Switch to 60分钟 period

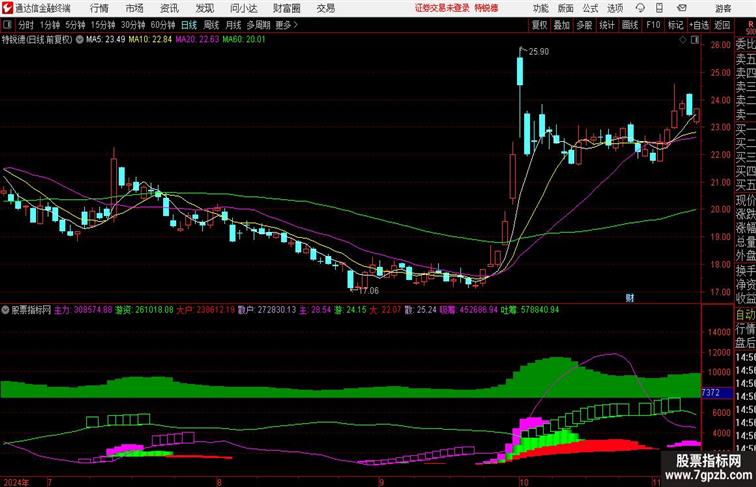pyautogui.click(x=163, y=25)
